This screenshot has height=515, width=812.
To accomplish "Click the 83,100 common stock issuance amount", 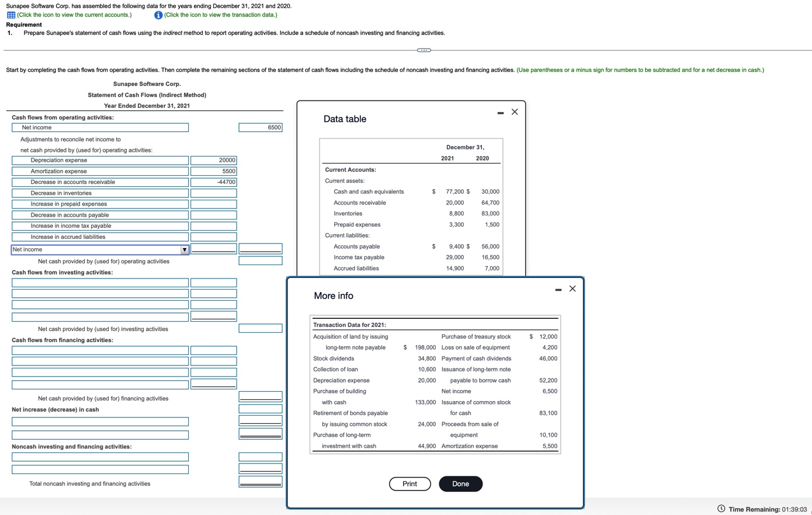I will pos(549,413).
